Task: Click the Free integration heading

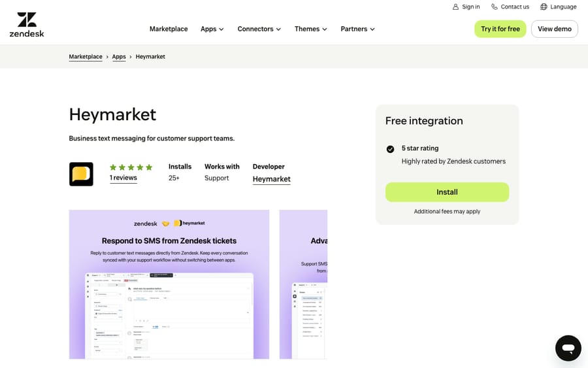Action: [x=424, y=121]
